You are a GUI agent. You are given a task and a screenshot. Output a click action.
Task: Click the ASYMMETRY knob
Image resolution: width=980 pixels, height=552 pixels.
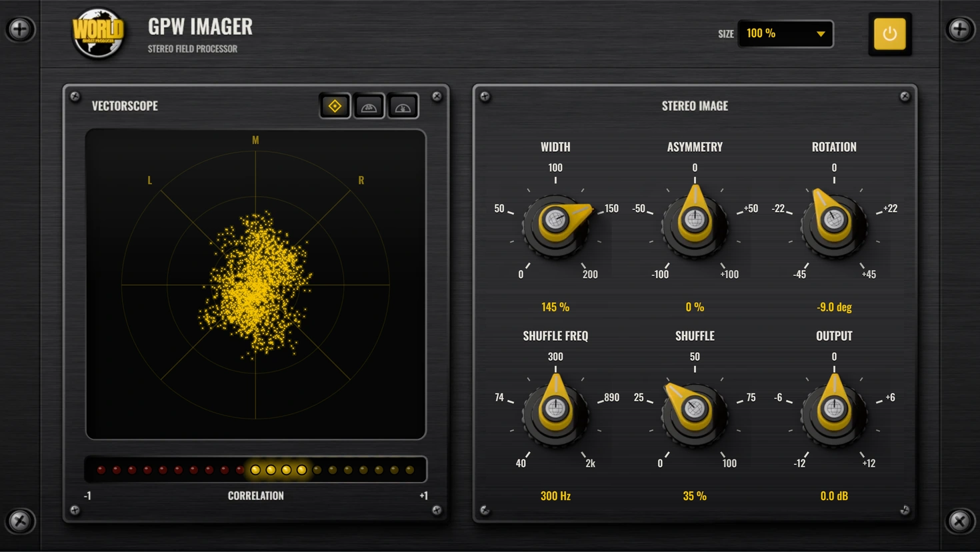tap(695, 222)
